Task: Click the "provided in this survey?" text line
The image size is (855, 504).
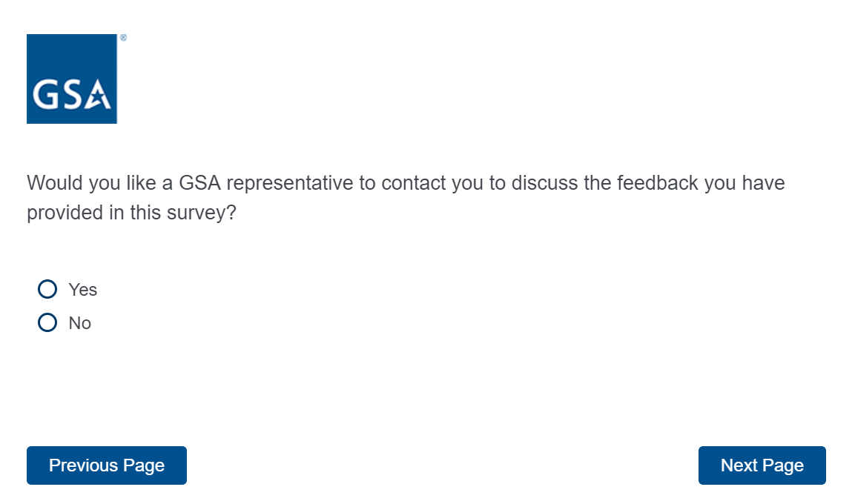Action: [131, 213]
